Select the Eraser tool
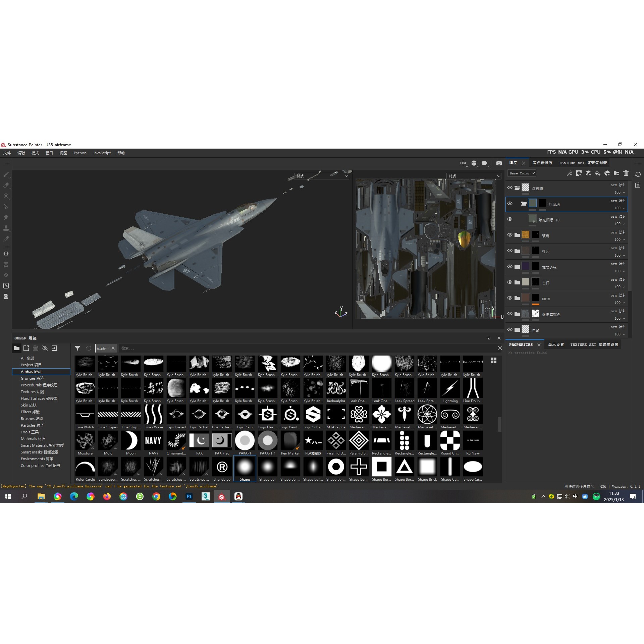Viewport: 644px width, 644px height. click(x=6, y=185)
